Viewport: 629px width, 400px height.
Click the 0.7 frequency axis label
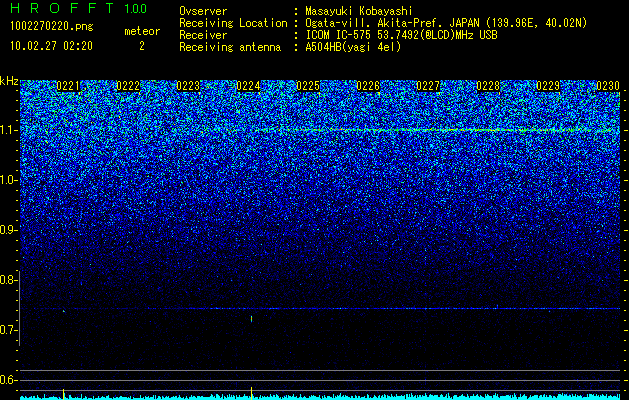pyautogui.click(x=8, y=330)
